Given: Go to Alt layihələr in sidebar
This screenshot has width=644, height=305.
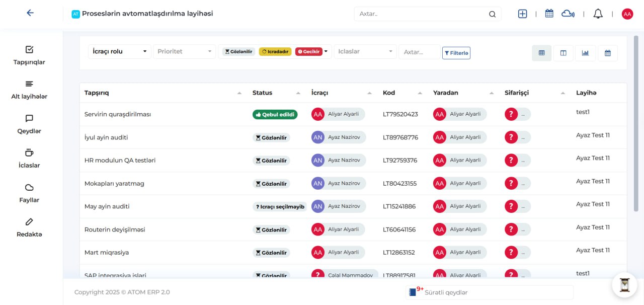Looking at the screenshot, I should point(29,90).
